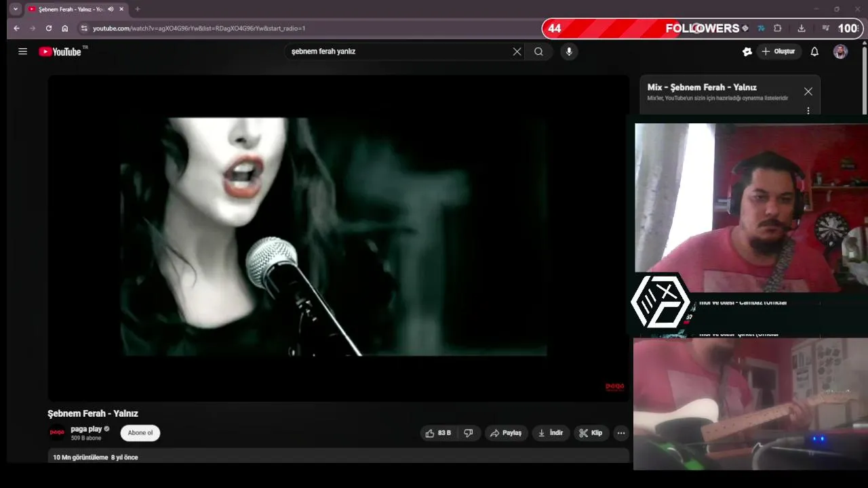
Task: Select the Şebnem Ferah - Yalnız browser tab
Action: pos(77,9)
